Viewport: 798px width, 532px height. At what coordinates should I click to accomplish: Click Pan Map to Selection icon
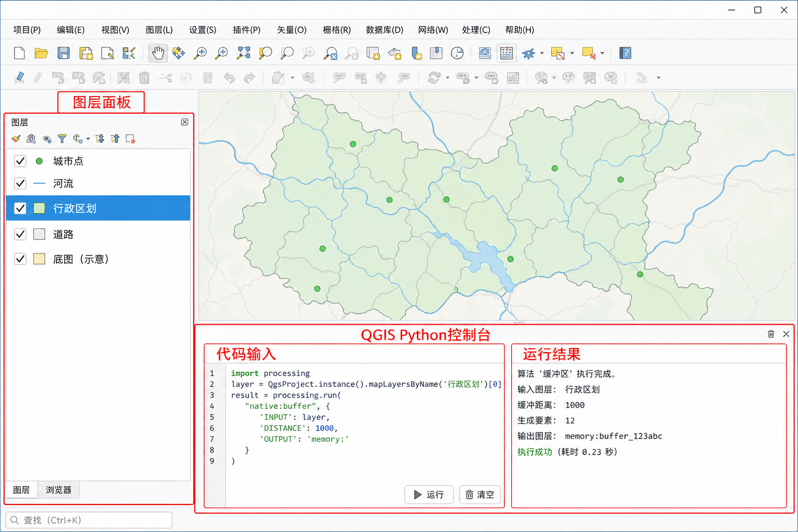point(179,52)
